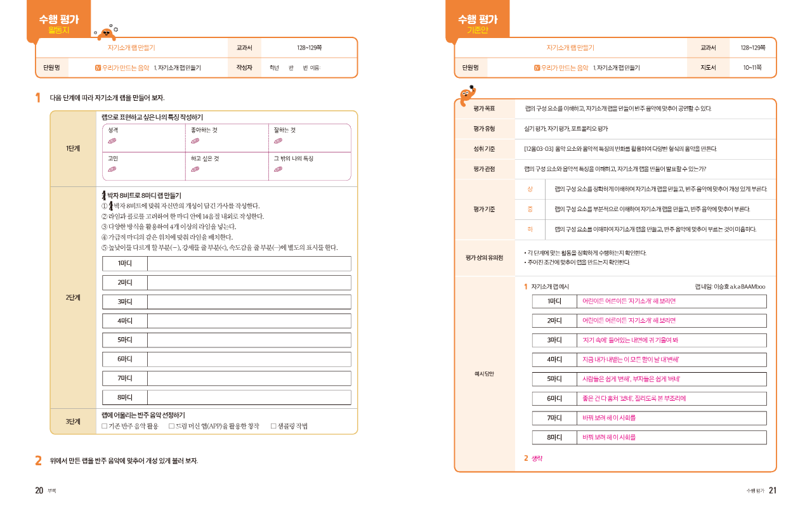Click the empty 1마디 lyric field
This screenshot has height=516, width=812.
coord(249,264)
